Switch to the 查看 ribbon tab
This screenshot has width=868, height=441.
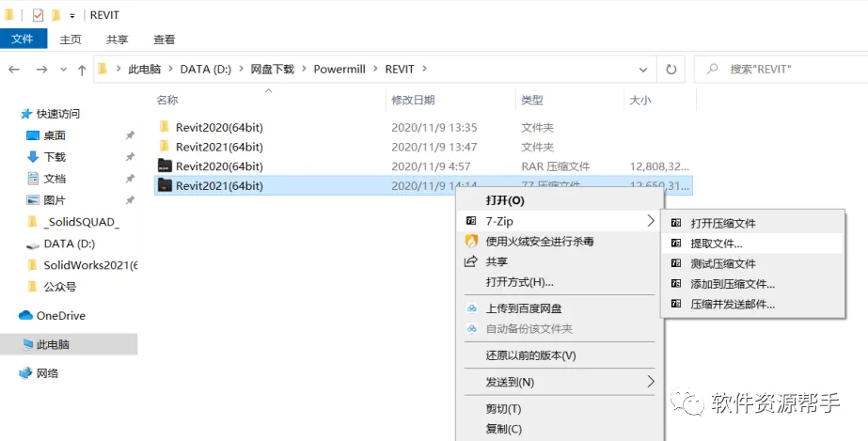(x=165, y=39)
